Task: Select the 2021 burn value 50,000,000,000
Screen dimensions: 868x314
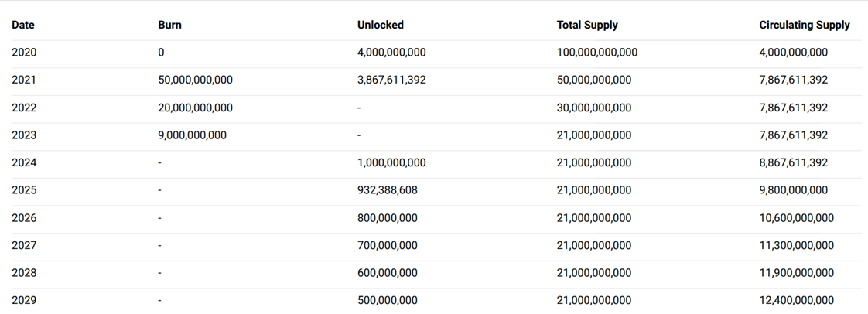Action: click(x=195, y=80)
